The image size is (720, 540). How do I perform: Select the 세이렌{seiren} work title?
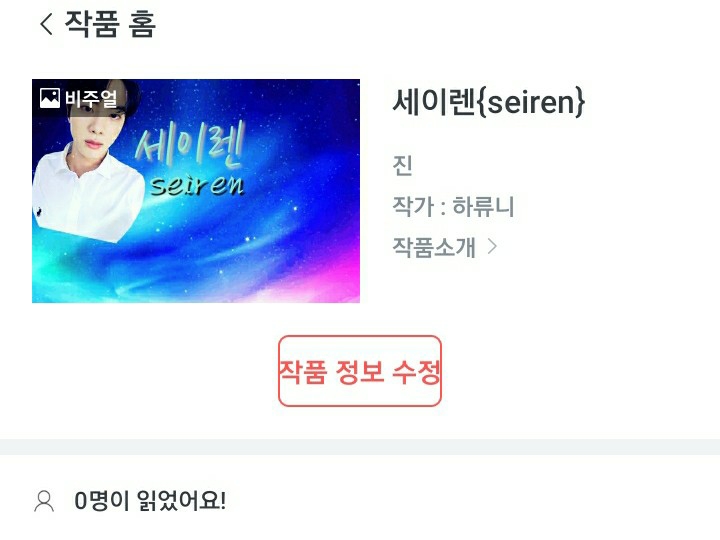pos(489,101)
